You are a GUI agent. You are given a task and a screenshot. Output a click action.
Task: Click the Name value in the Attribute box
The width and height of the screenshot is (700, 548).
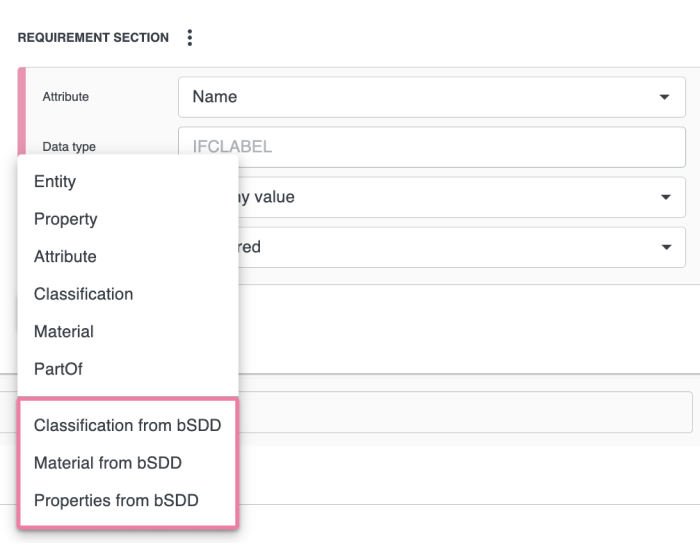click(215, 97)
